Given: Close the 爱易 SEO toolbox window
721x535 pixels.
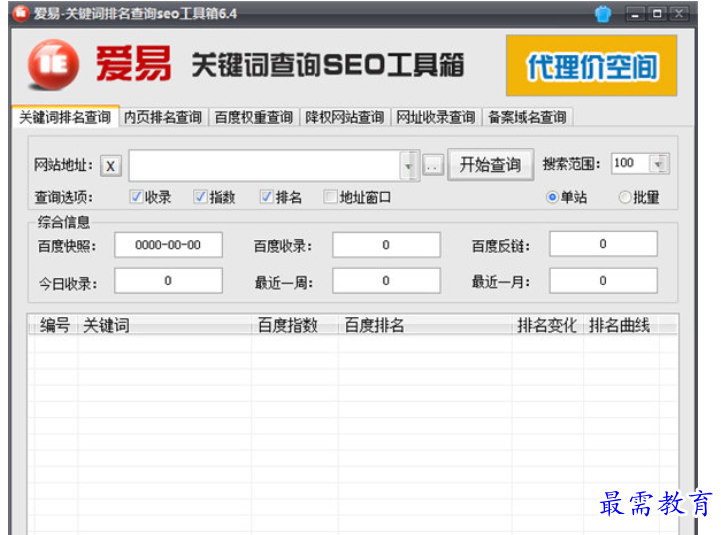Looking at the screenshot, I should click(679, 14).
